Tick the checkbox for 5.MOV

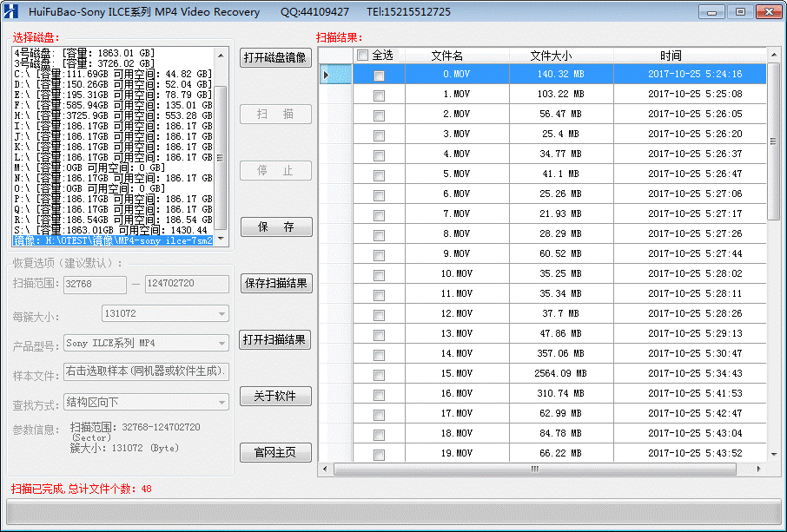point(379,175)
